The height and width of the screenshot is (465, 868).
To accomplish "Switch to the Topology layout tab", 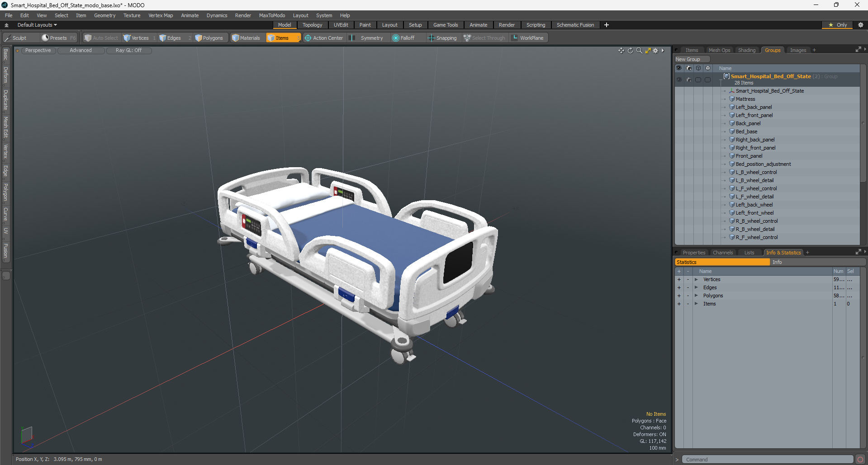I will coord(313,25).
